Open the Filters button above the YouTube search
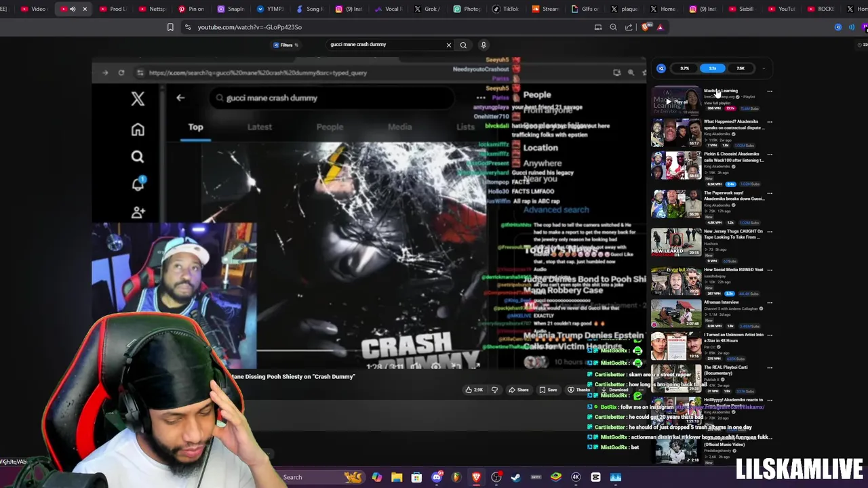Image resolution: width=868 pixels, height=488 pixels. (286, 45)
